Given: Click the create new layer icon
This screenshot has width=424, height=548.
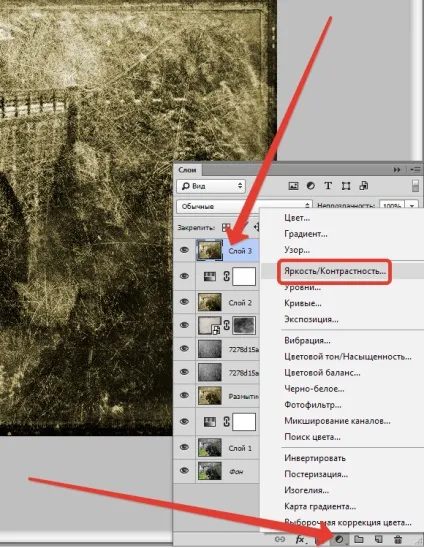Looking at the screenshot, I should click(378, 539).
